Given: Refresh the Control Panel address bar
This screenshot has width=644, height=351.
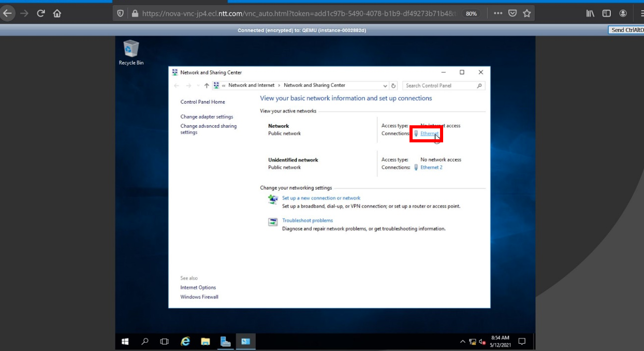Looking at the screenshot, I should coord(393,86).
